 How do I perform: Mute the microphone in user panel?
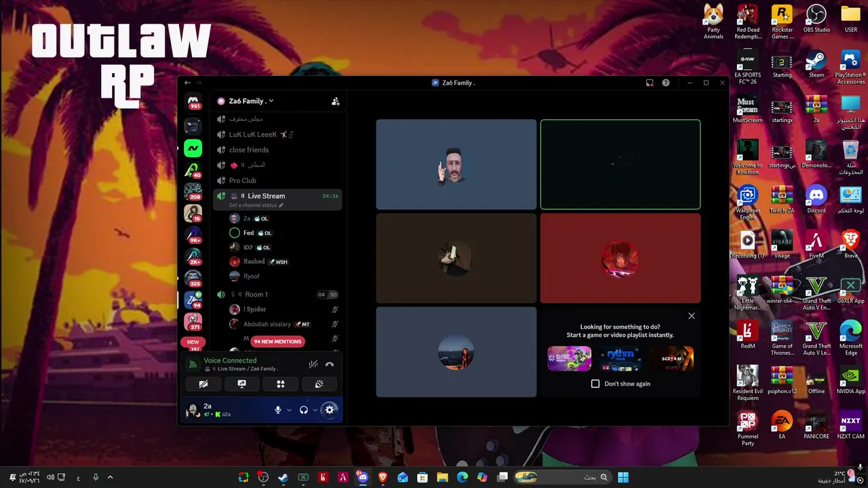click(x=277, y=410)
